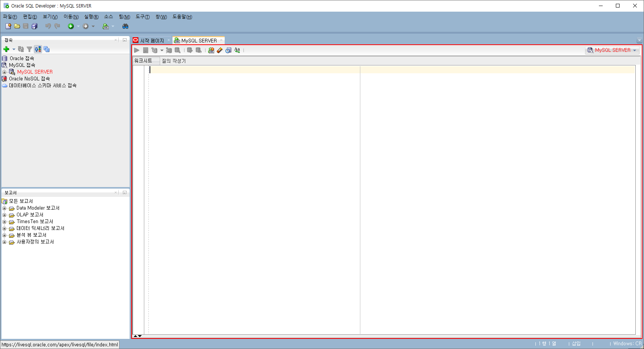
Task: Expand the MySQL SERVER connection node
Action: (5, 72)
